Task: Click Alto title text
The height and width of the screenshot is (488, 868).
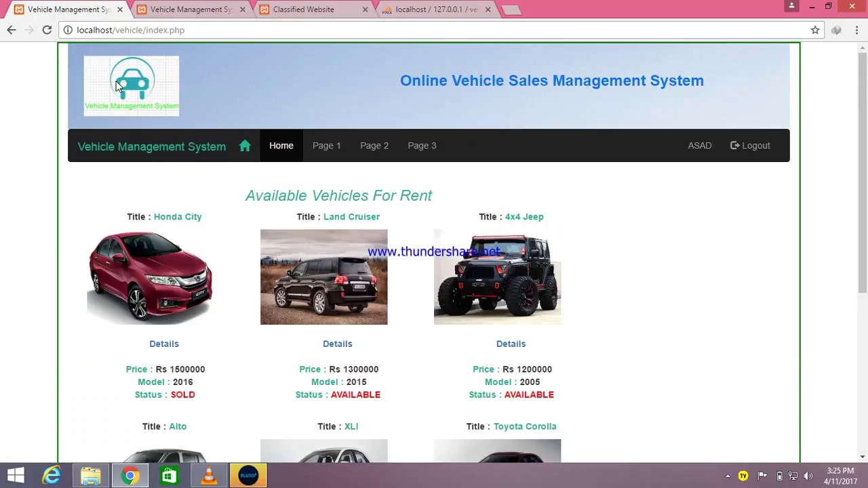Action: coord(178,426)
